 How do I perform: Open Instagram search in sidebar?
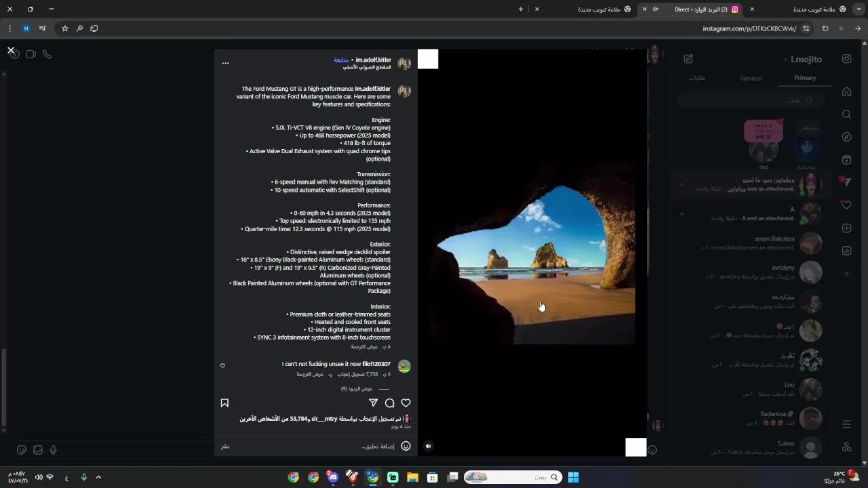[846, 115]
